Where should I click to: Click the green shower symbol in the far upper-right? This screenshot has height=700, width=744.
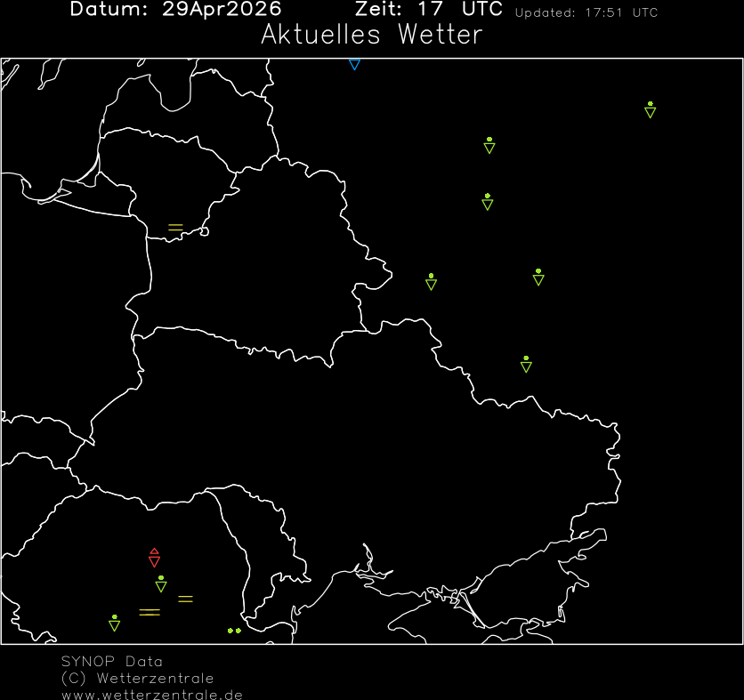click(650, 110)
